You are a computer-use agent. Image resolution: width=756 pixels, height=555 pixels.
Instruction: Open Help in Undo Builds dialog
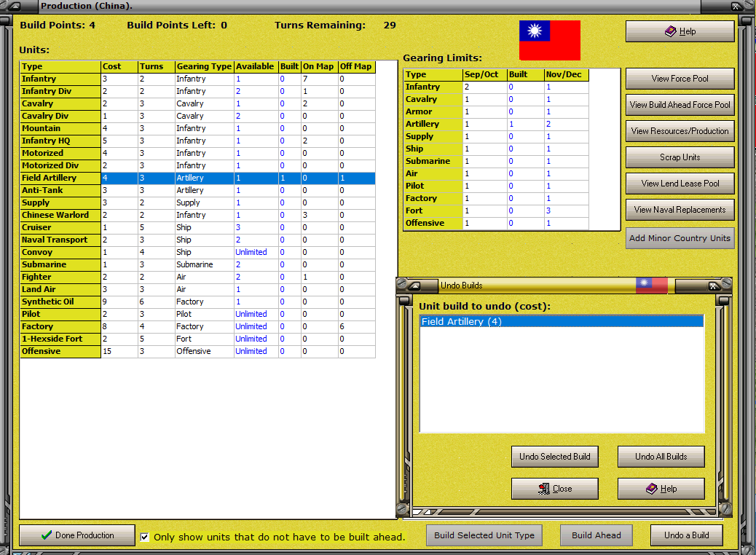(x=661, y=489)
